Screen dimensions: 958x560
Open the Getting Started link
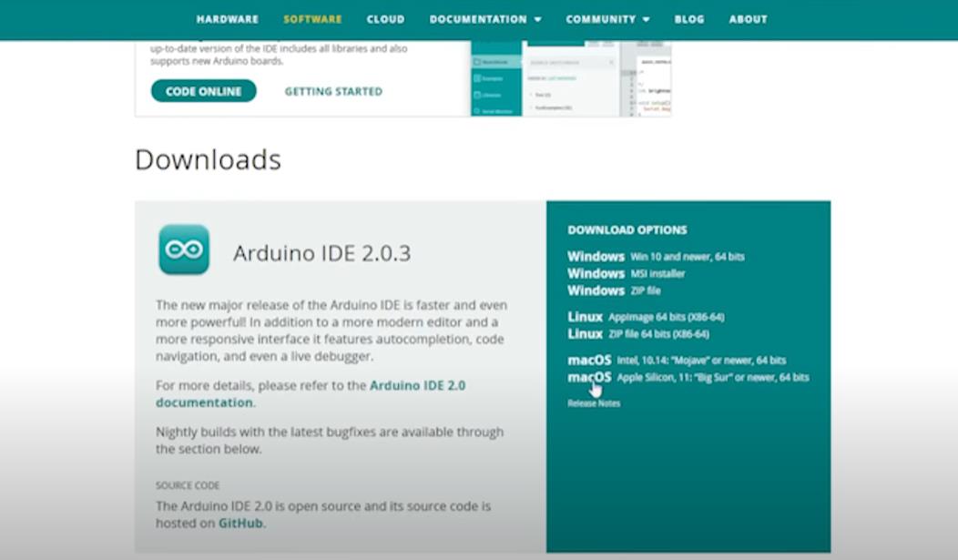(333, 91)
